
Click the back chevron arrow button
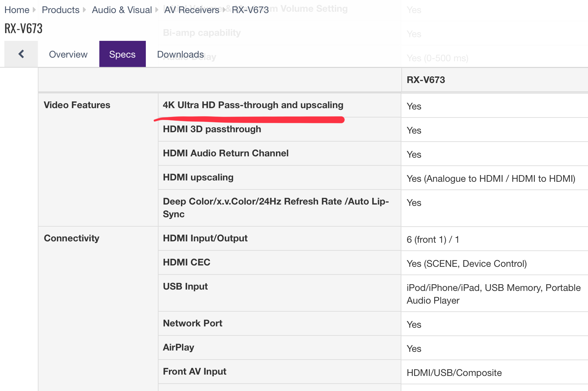coord(21,54)
